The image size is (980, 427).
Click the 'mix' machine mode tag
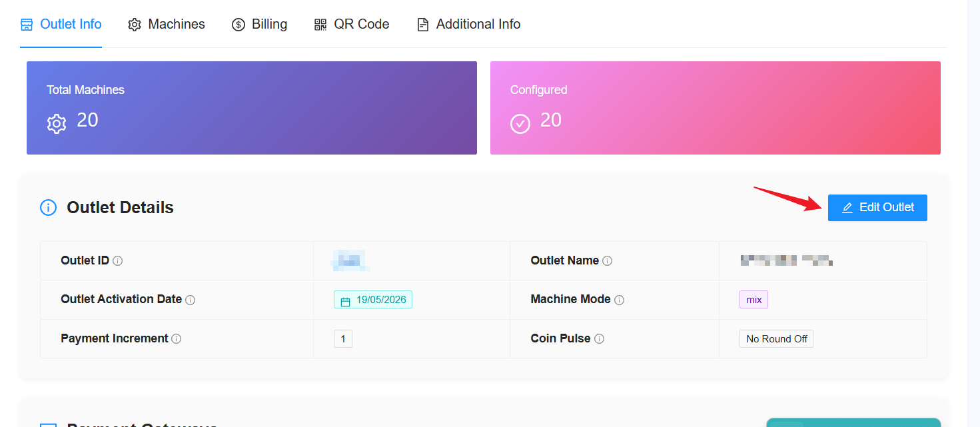pos(754,300)
